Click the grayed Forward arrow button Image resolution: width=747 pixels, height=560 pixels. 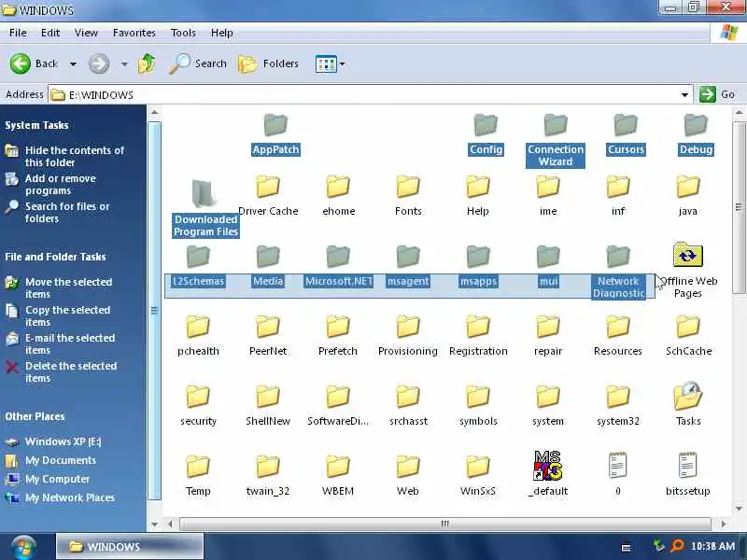(99, 63)
